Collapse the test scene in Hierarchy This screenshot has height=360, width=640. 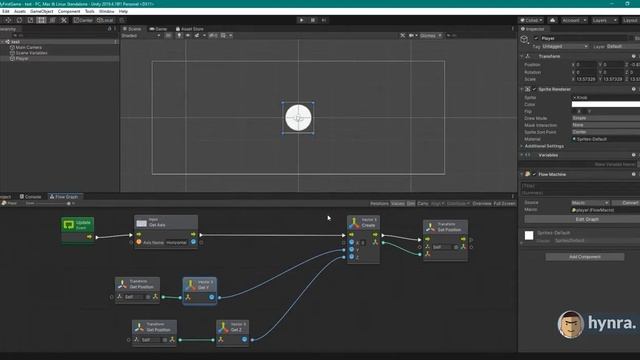tap(2, 42)
